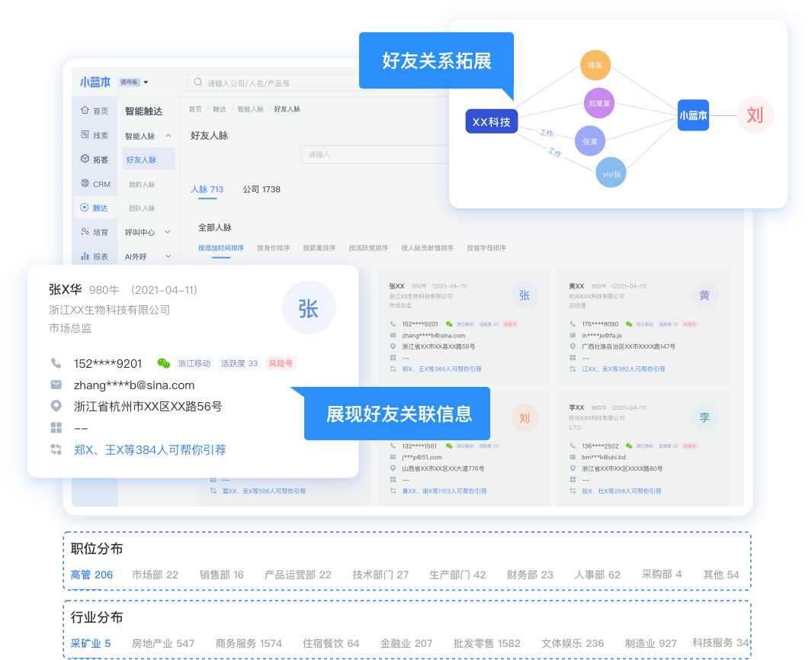812x660 pixels.
Task: Open the 通用版 version dropdown
Action: pos(133,82)
